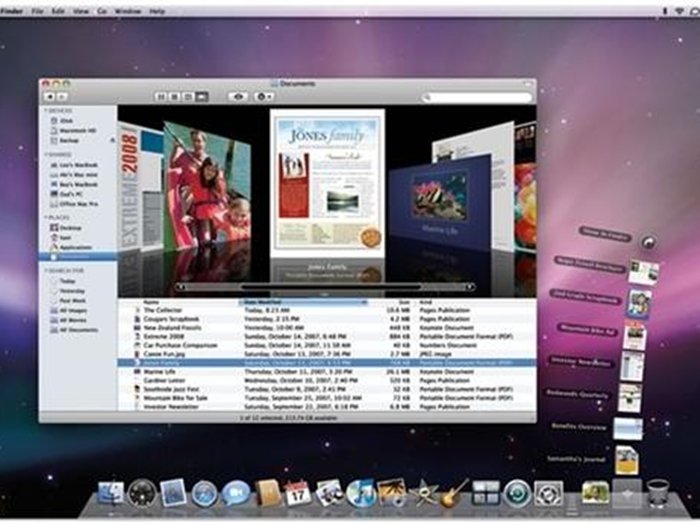The image size is (700, 525).
Task: Open the File menu
Action: [37, 10]
